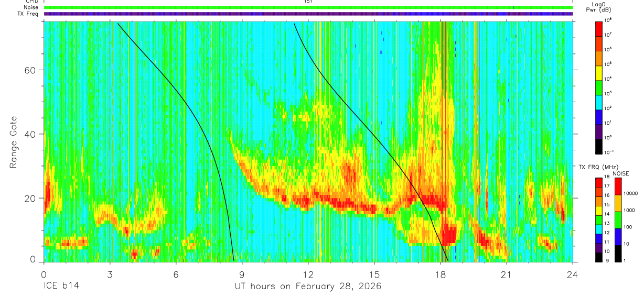Viewport: 644px width, 297px height.
Task: Click x-axis tick label '21'
Action: tap(507, 274)
